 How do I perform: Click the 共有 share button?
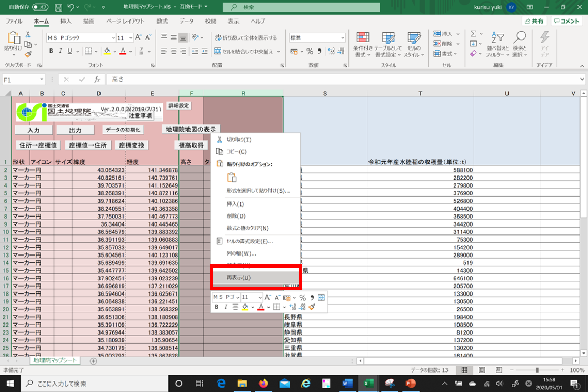coord(534,22)
